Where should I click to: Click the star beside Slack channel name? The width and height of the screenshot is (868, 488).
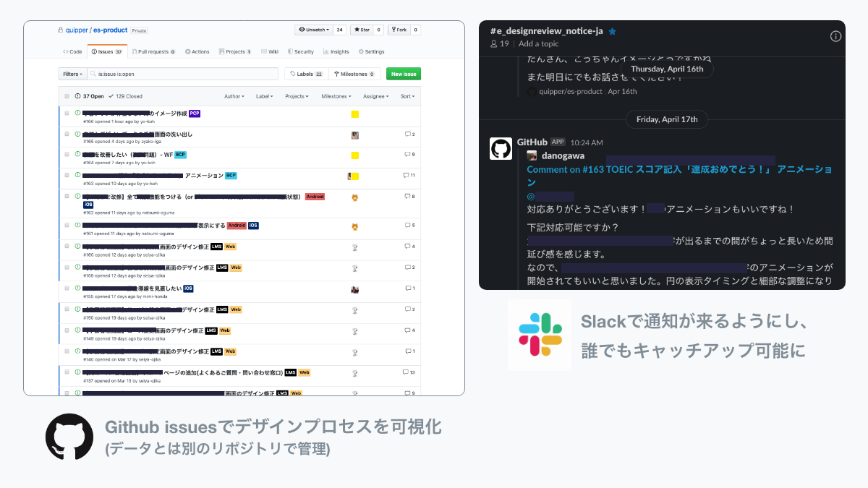pyautogui.click(x=612, y=31)
